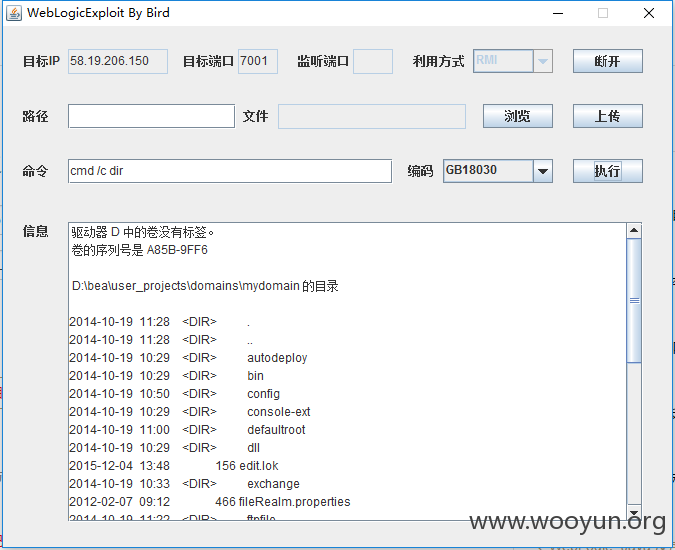Click the autodeploy directory entry
The width and height of the screenshot is (675, 550).
point(277,358)
